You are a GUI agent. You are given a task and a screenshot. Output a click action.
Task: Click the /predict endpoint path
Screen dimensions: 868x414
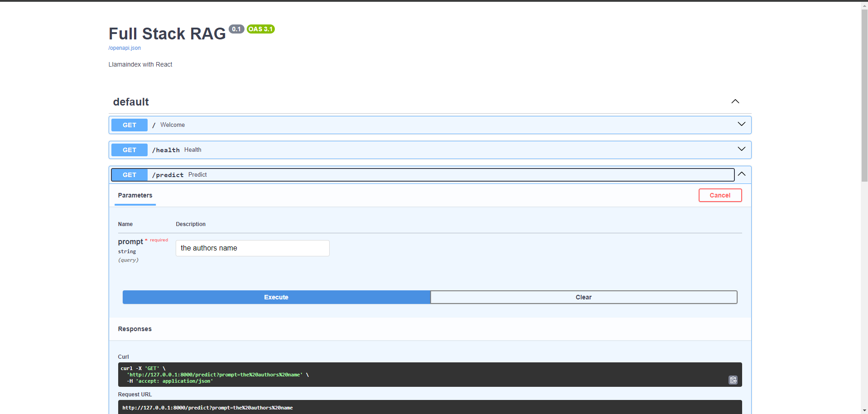[x=168, y=175]
